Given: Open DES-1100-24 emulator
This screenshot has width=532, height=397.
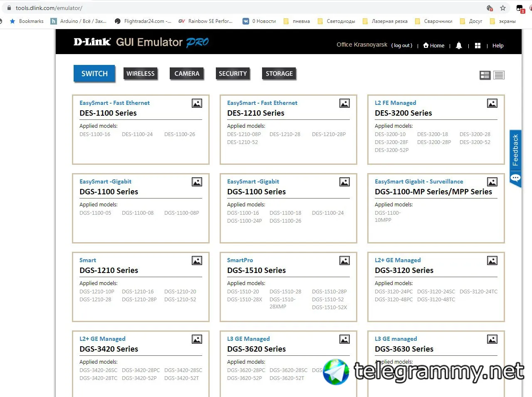Looking at the screenshot, I should (137, 134).
